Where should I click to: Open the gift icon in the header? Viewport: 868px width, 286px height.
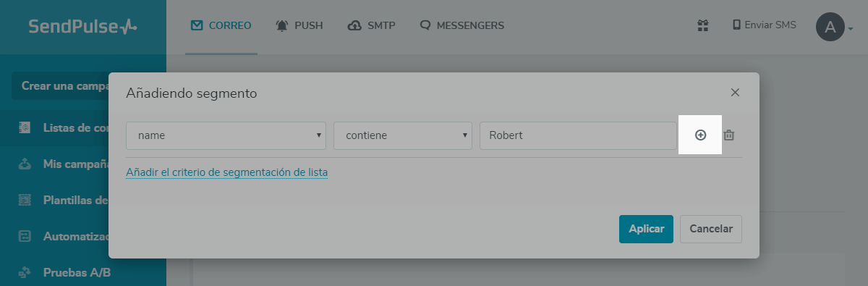point(702,25)
